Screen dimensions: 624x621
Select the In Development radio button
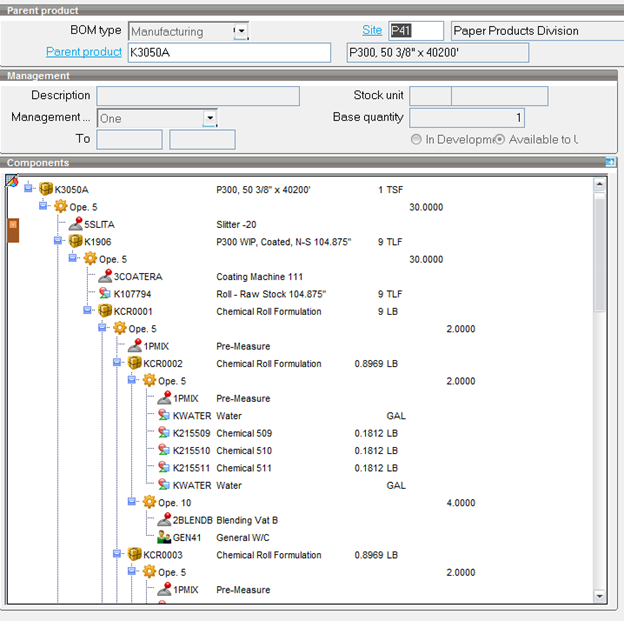[x=416, y=139]
